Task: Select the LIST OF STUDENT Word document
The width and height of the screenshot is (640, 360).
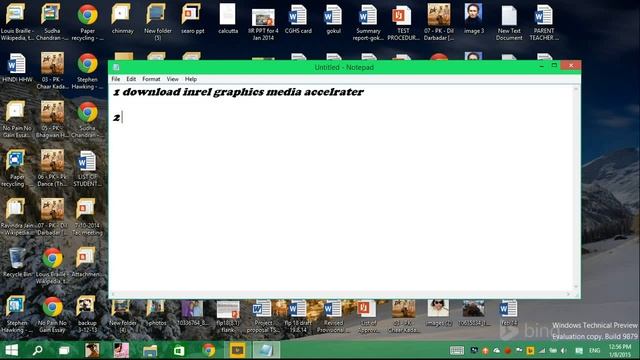Action: (x=87, y=168)
